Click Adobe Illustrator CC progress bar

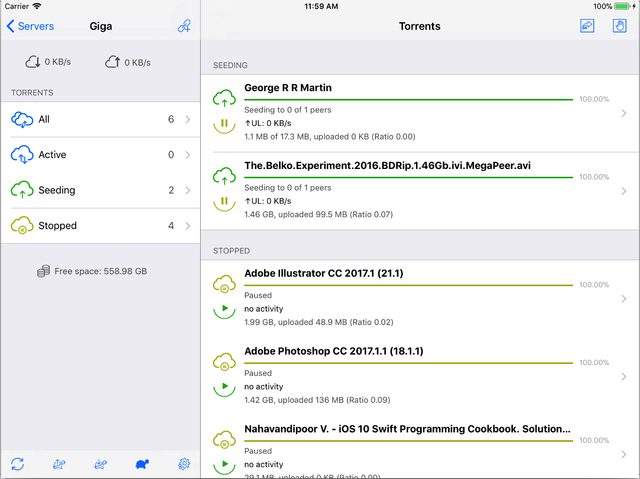409,285
